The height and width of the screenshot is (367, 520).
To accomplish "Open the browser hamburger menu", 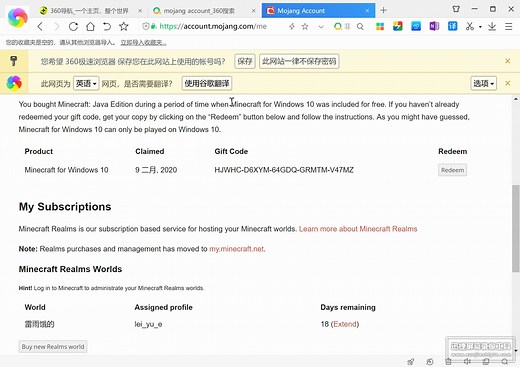I will (508, 26).
